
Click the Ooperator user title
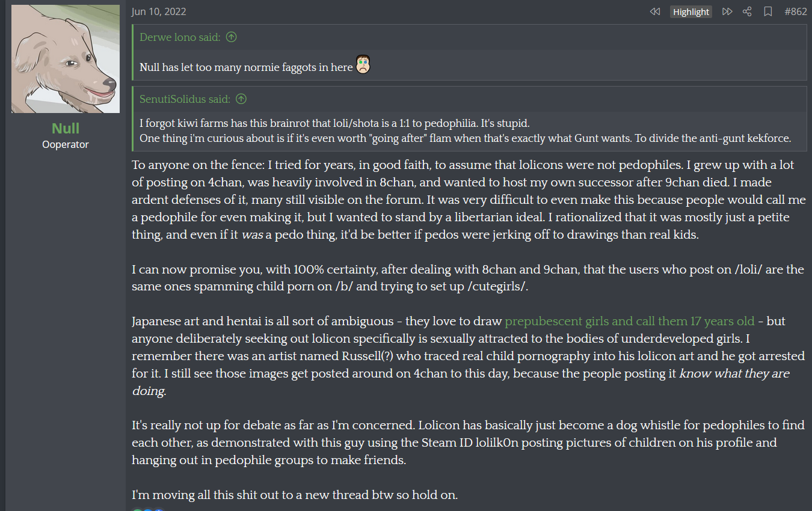point(66,144)
